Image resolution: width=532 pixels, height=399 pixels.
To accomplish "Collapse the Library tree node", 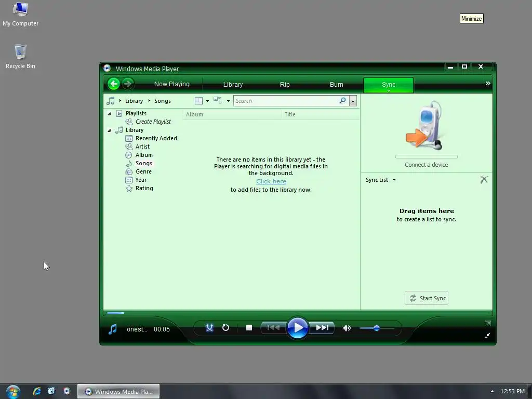I will [x=109, y=130].
